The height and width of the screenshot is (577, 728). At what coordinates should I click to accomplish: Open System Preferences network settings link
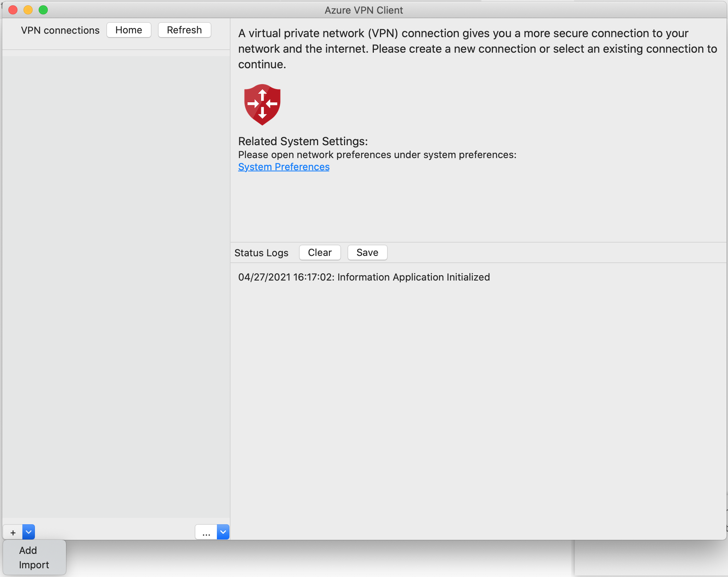click(x=284, y=167)
